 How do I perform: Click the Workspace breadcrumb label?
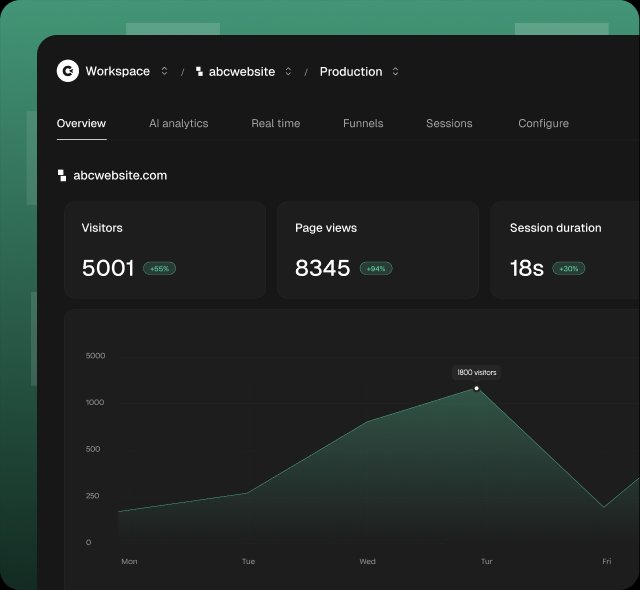pos(118,71)
